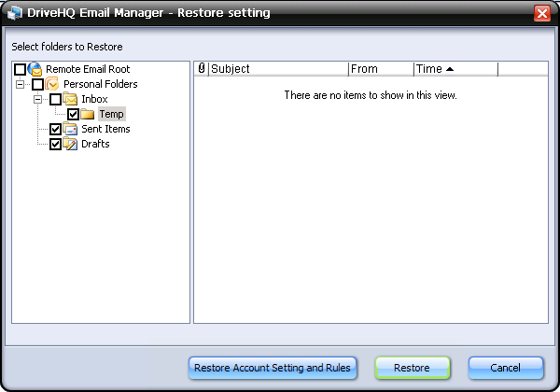The image size is (560, 392).
Task: Click the Personal Folders icon
Action: tap(53, 84)
